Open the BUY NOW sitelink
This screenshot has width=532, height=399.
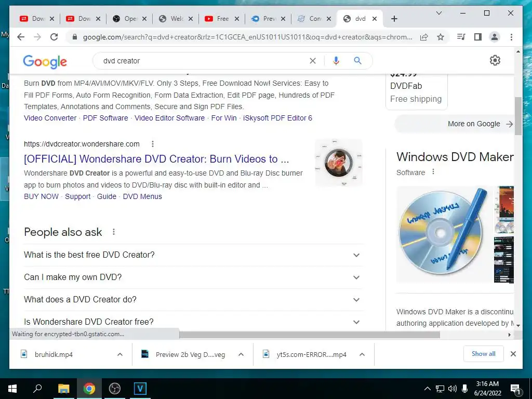pos(41,196)
